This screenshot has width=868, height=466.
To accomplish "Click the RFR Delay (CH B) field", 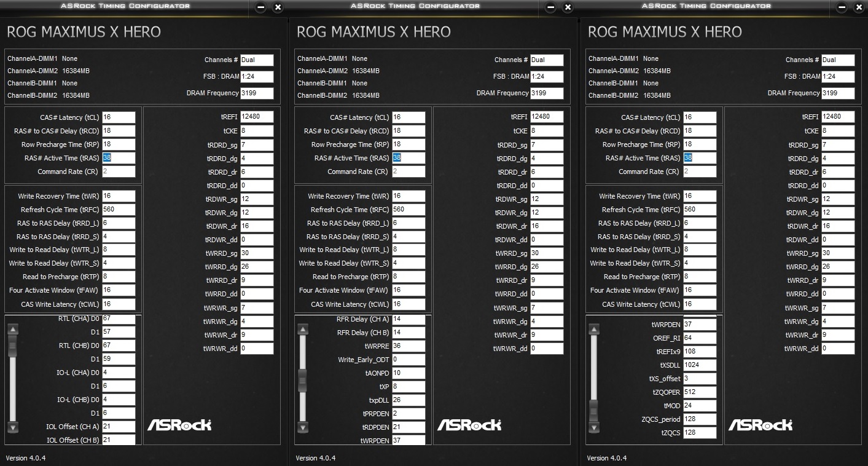I will [409, 333].
